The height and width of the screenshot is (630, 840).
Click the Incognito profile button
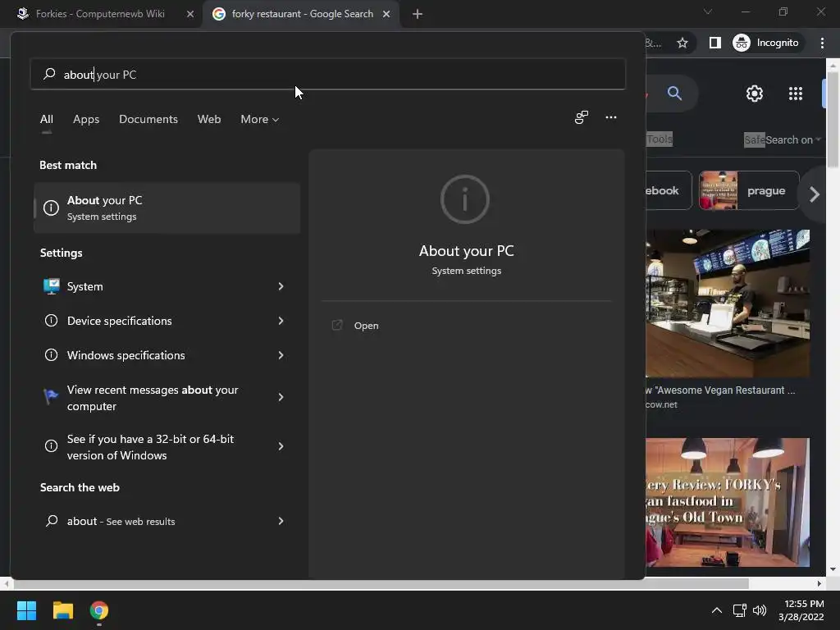[x=766, y=43]
